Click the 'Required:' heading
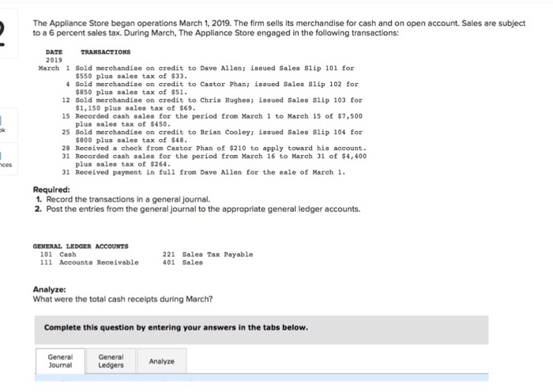The image size is (553, 392). coord(51,190)
